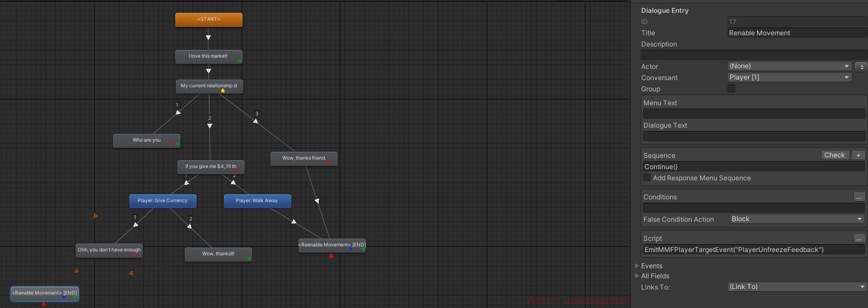Click the Description text field

point(754,55)
